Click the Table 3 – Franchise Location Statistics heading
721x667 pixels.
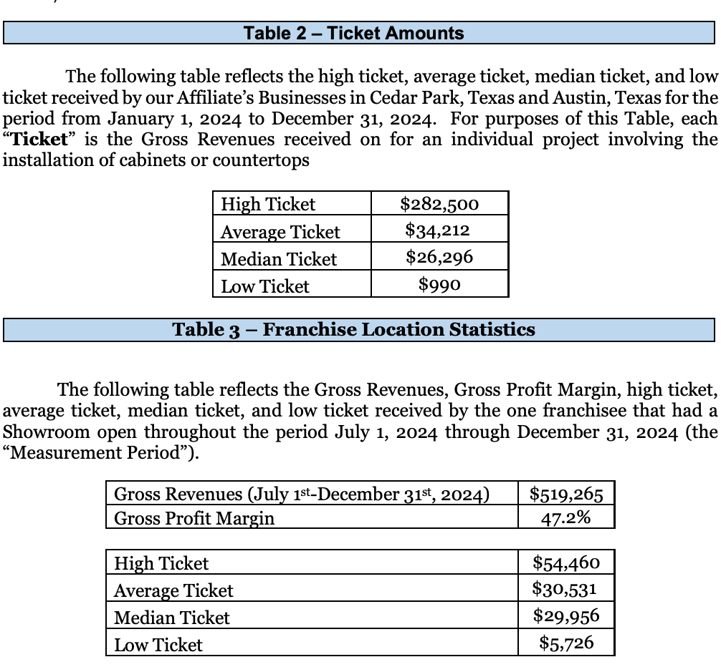pos(353,329)
